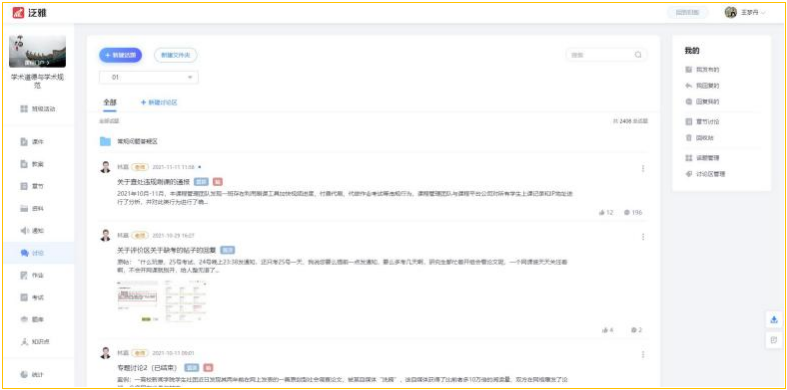The width and height of the screenshot is (787, 390).
Task: Open more options for 关于查处违规刷课 post
Action: coord(642,169)
